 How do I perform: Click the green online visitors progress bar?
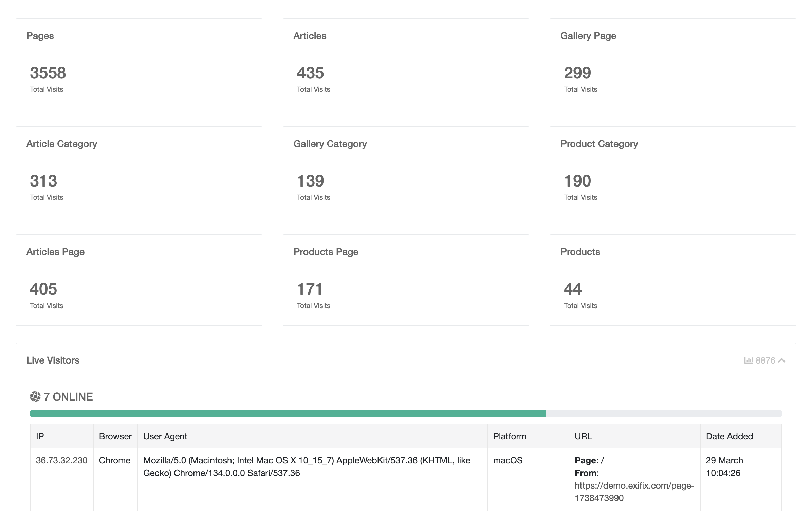pyautogui.click(x=287, y=413)
